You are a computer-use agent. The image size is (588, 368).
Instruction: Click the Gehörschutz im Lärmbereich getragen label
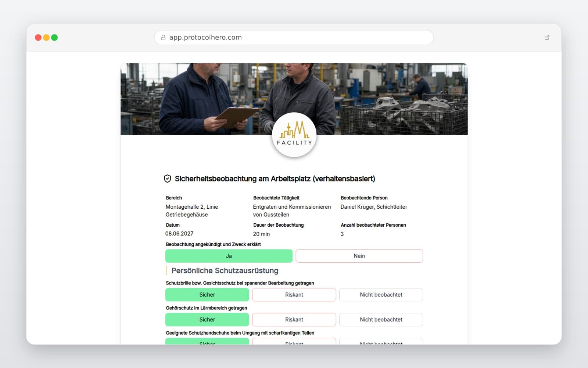(x=207, y=308)
